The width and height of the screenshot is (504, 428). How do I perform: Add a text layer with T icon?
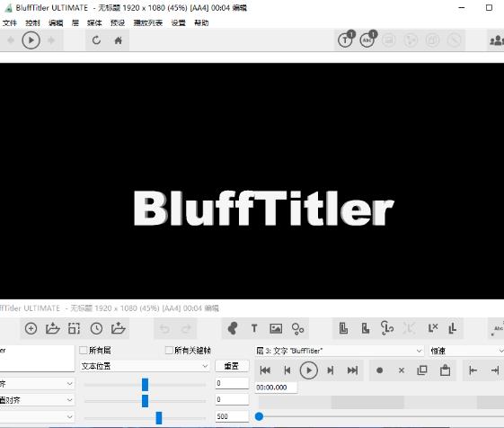tap(254, 328)
